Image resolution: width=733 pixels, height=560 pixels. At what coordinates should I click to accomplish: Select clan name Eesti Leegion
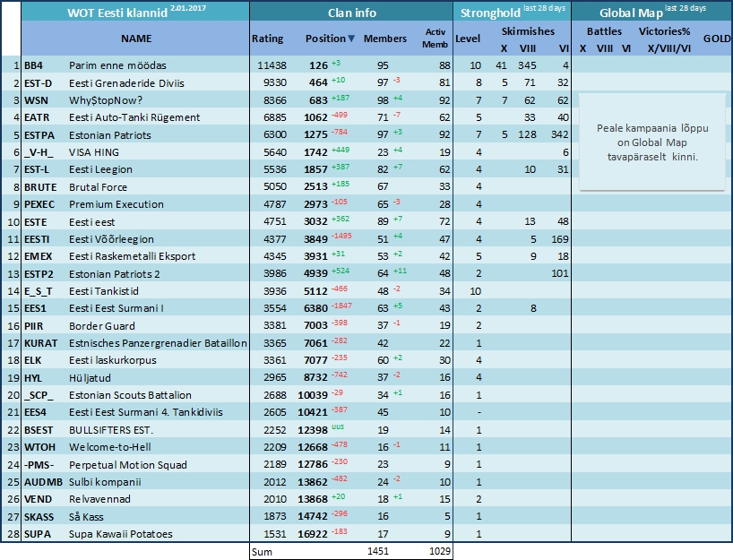pos(100,169)
